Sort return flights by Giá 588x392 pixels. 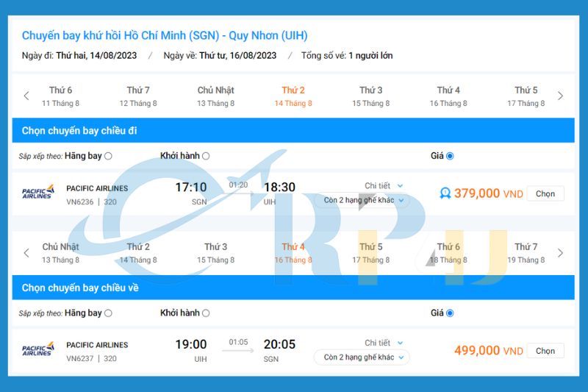pyautogui.click(x=450, y=313)
